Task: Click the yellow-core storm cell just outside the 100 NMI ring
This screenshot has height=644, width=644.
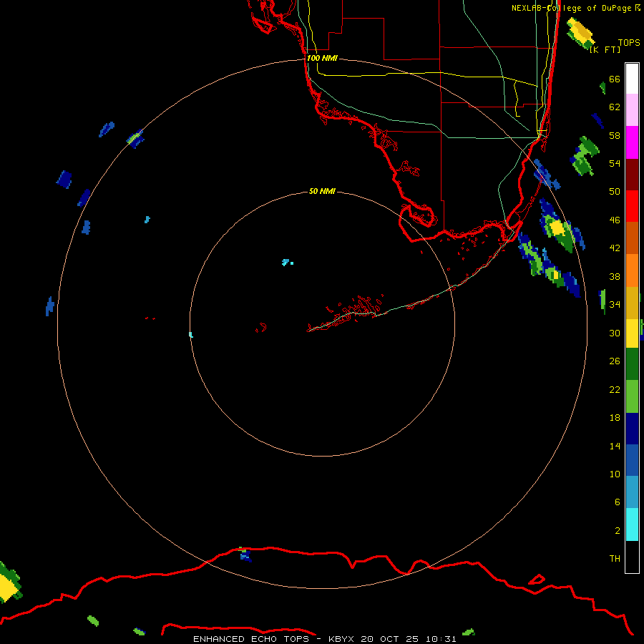Action: point(557,228)
